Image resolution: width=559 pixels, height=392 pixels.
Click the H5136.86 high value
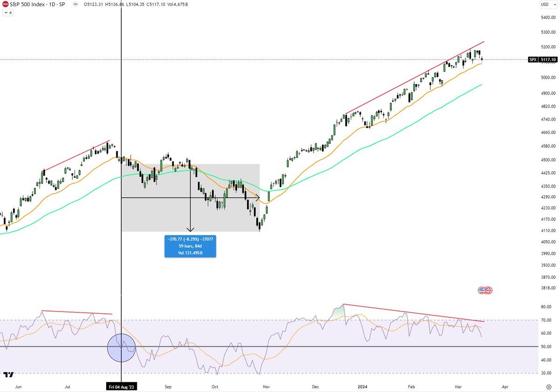(x=115, y=4)
